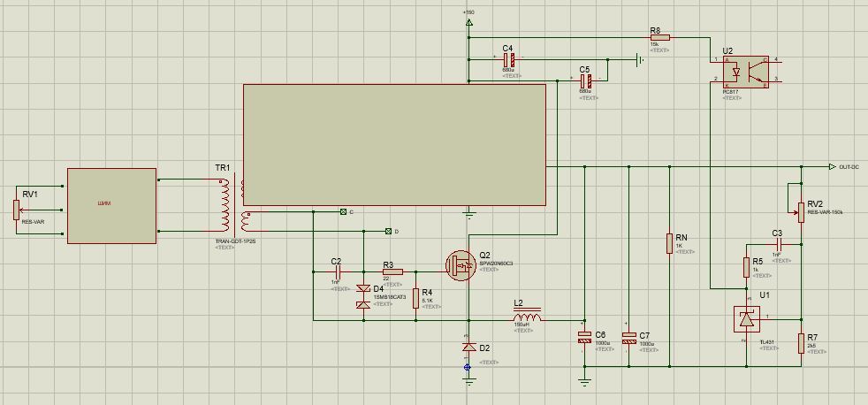This screenshot has width=868, height=405.
Task: Select capacitor C5 symbol
Action: 585,80
